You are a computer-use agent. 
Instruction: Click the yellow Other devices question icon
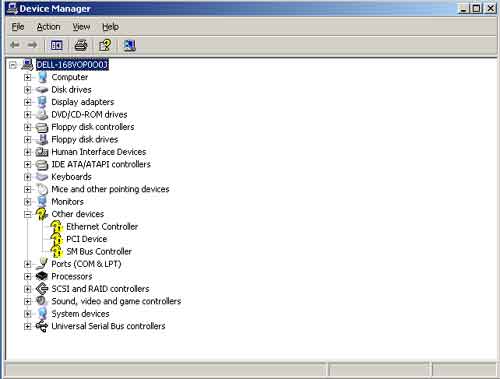[42, 214]
